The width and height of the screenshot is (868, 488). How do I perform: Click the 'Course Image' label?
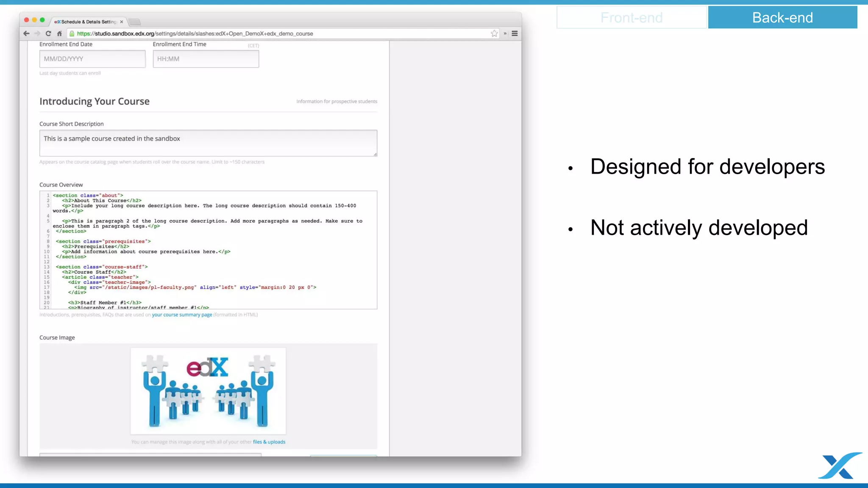coord(57,338)
